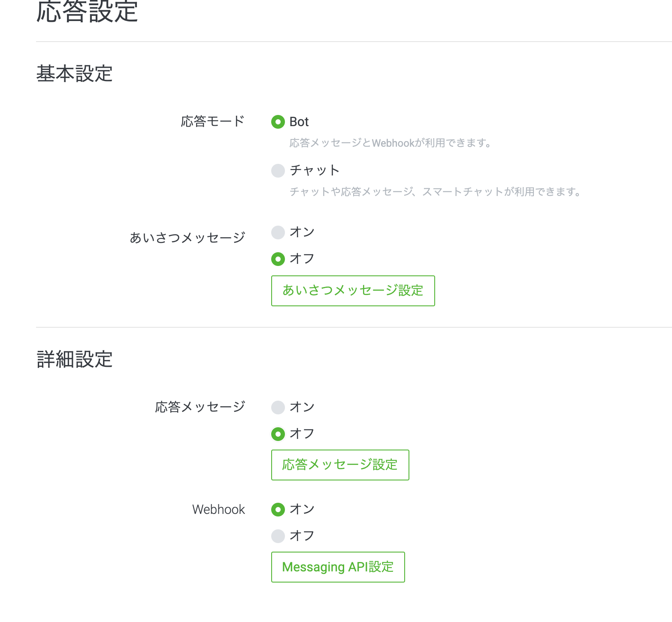This screenshot has width=672, height=622.
Task: Select the チャット response mode
Action: pos(278,170)
